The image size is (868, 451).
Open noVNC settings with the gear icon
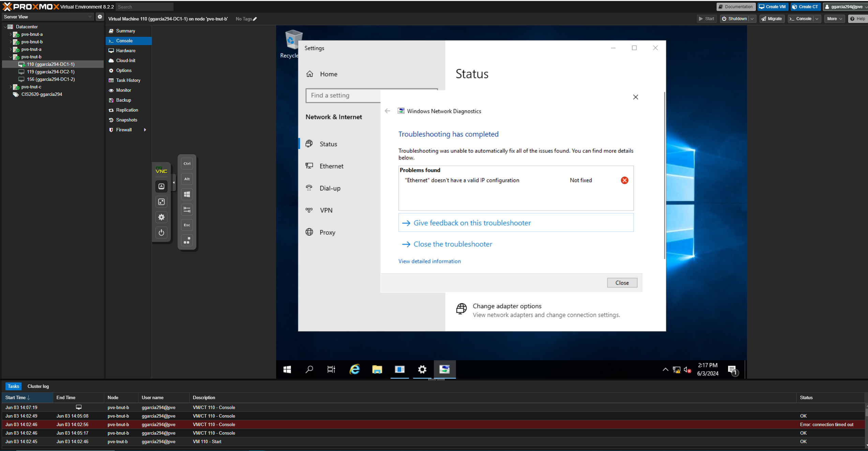click(161, 217)
